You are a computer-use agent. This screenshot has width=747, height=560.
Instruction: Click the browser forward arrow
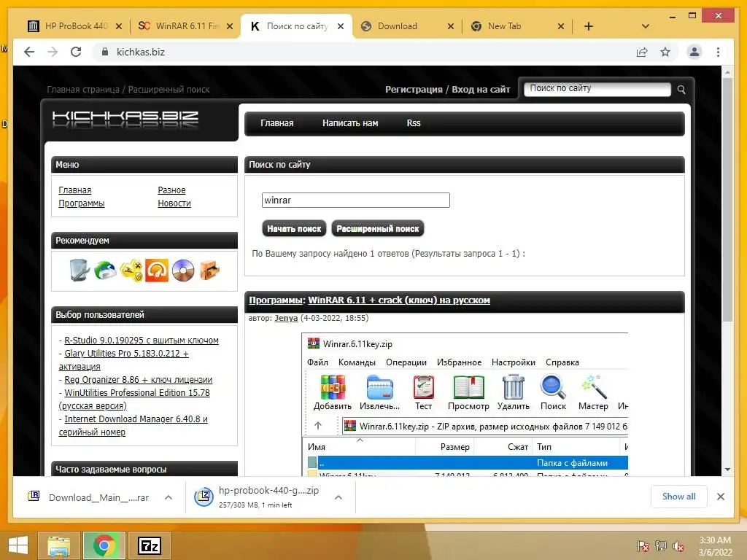point(53,52)
